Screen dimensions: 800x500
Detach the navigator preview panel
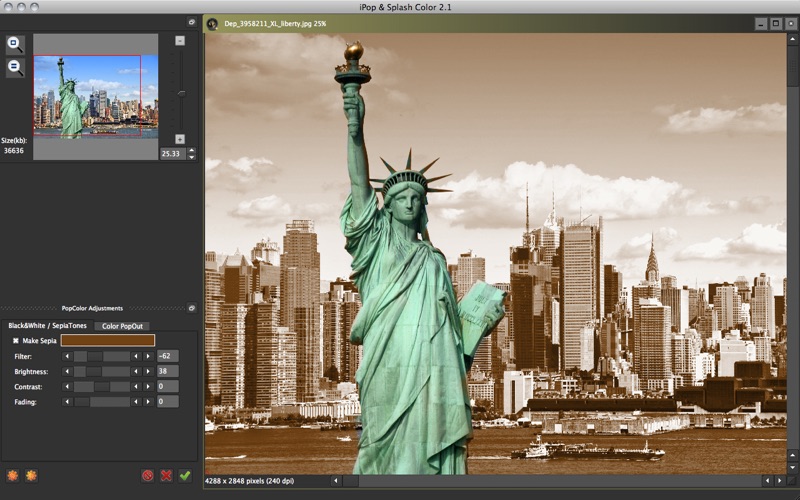[192, 21]
